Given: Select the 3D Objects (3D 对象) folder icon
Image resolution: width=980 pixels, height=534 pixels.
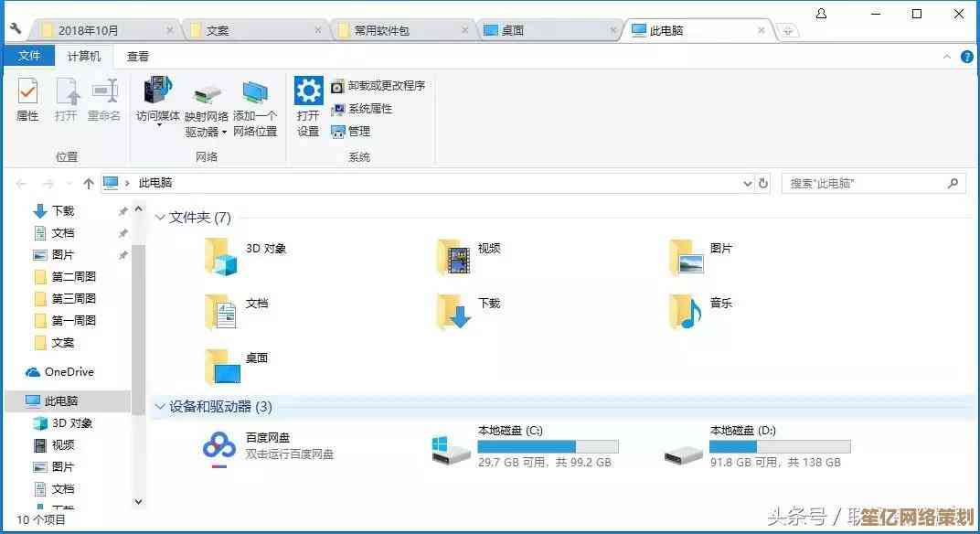Looking at the screenshot, I should (x=220, y=256).
